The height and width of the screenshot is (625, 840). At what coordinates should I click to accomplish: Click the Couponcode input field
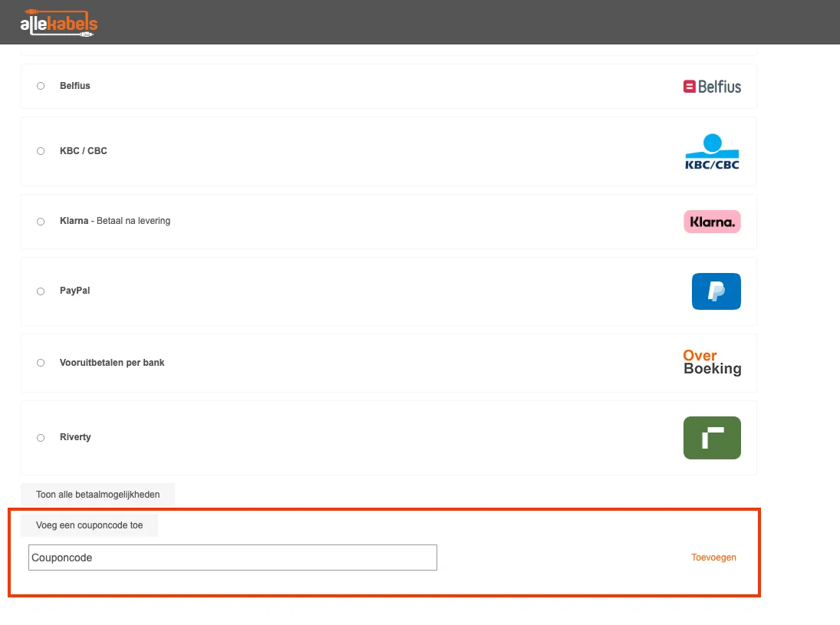[232, 558]
